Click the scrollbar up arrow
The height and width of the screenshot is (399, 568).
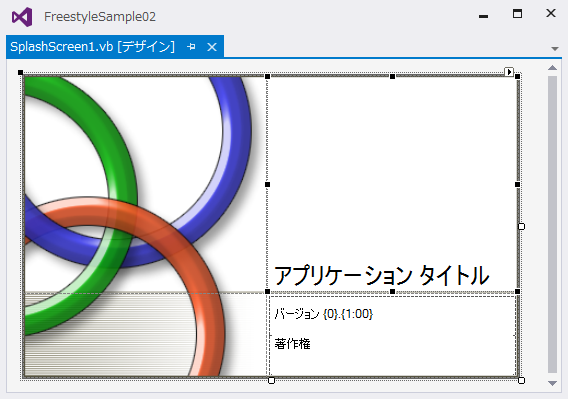tap(552, 68)
